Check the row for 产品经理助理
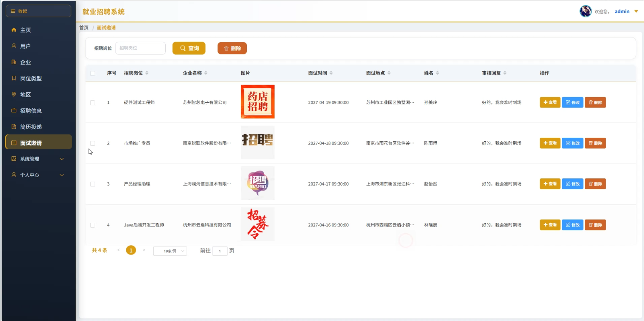The image size is (644, 321). [93, 184]
